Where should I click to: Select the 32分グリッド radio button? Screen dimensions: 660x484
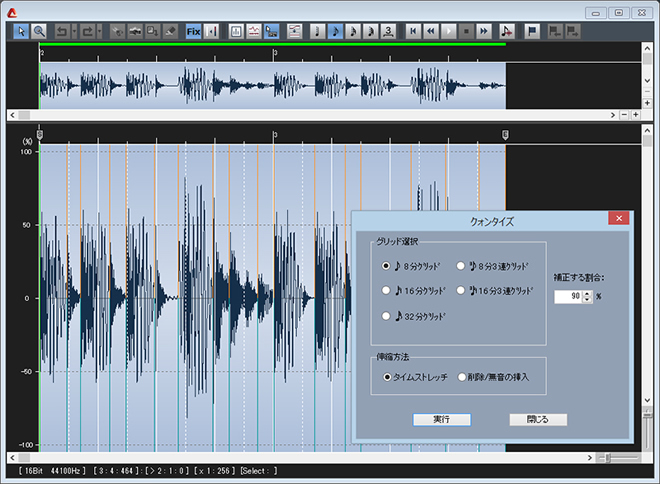386,316
